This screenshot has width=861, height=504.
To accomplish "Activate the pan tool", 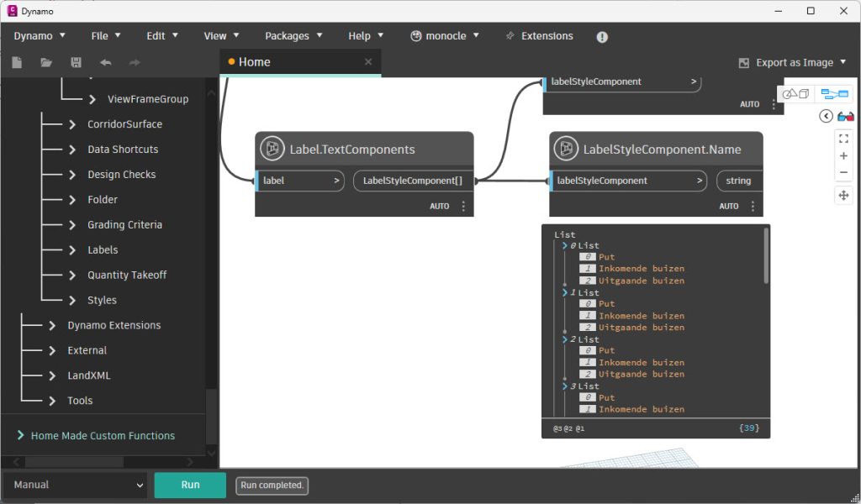I will 843,194.
